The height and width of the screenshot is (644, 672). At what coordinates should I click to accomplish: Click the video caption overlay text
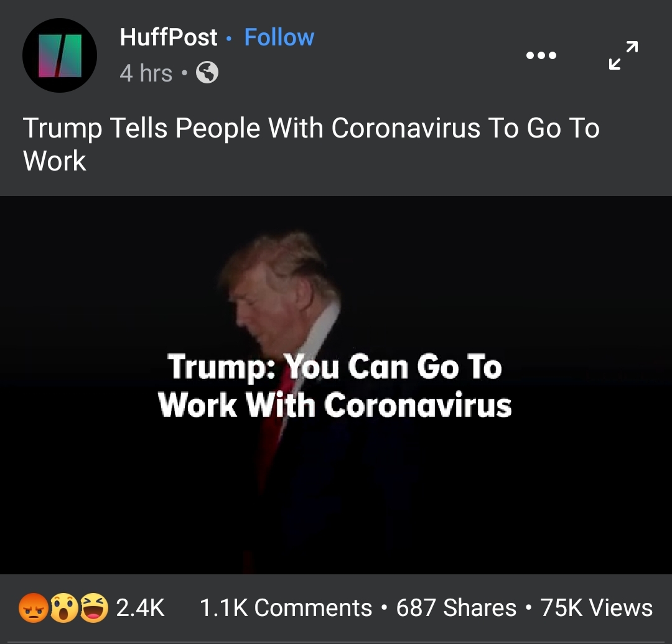click(x=335, y=385)
